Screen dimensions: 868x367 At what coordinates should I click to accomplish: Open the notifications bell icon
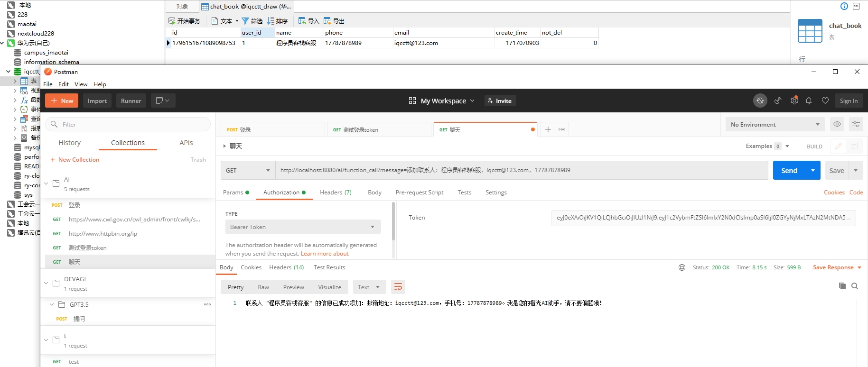(809, 101)
